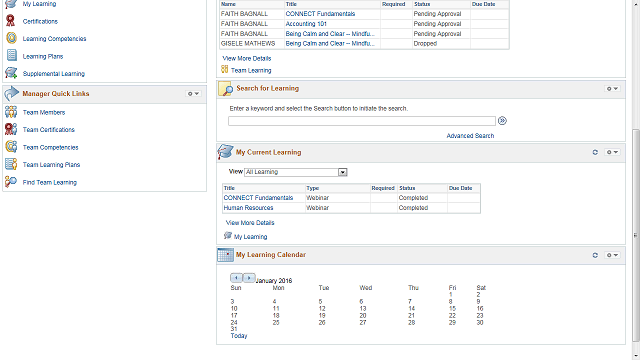
Task: Go to previous month in calendar
Action: (x=236, y=278)
